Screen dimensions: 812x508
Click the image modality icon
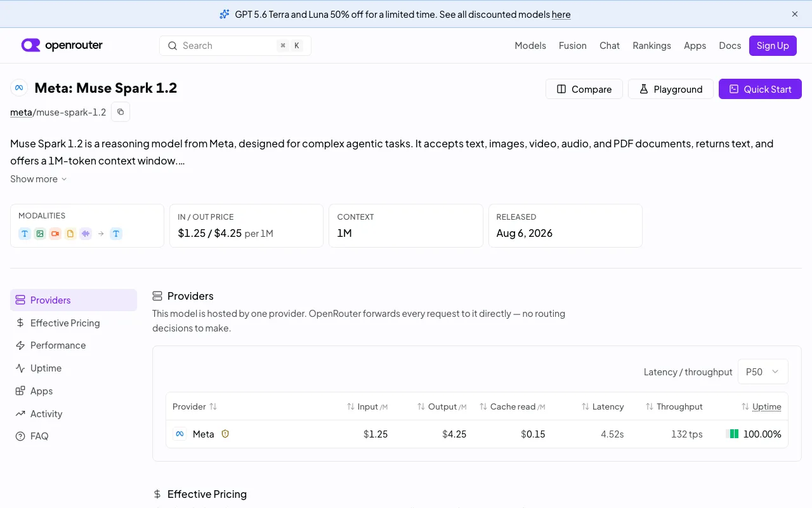click(40, 234)
